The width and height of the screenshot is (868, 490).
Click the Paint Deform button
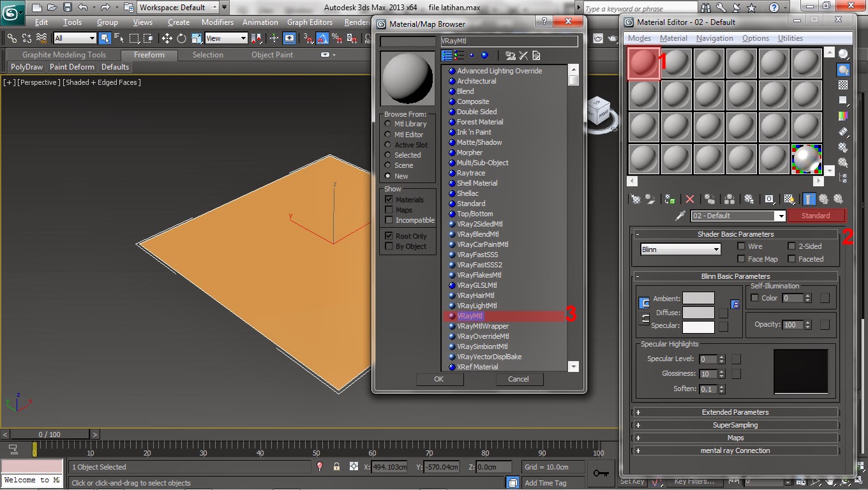(72, 67)
